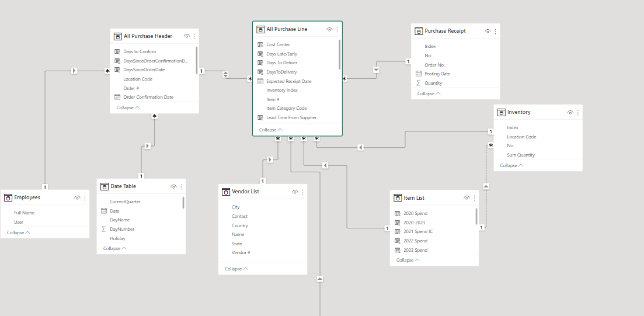Collapse the Item List table
The height and width of the screenshot is (316, 644).
point(408,260)
